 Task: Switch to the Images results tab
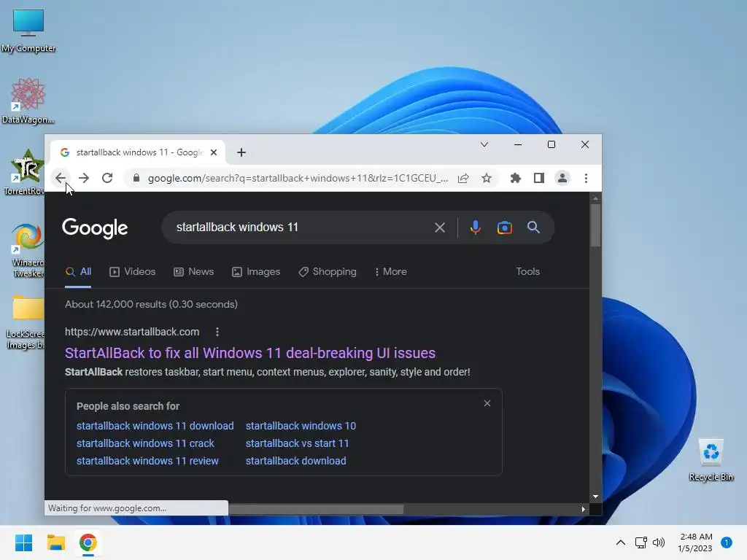256,272
